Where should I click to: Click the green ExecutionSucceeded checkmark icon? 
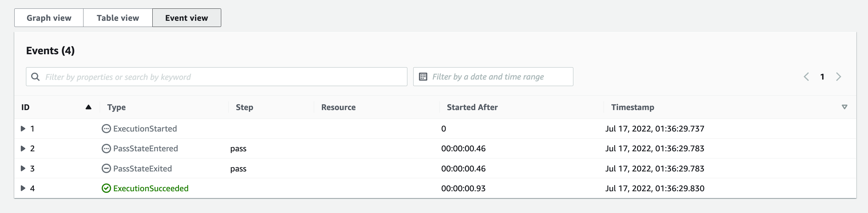(x=106, y=188)
